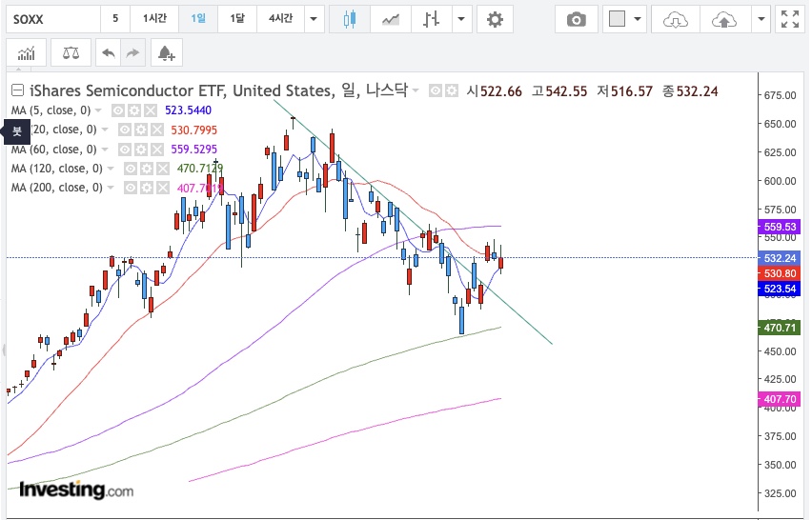Open the chart style dropdown arrow
Image resolution: width=812 pixels, height=520 pixels.
461,20
